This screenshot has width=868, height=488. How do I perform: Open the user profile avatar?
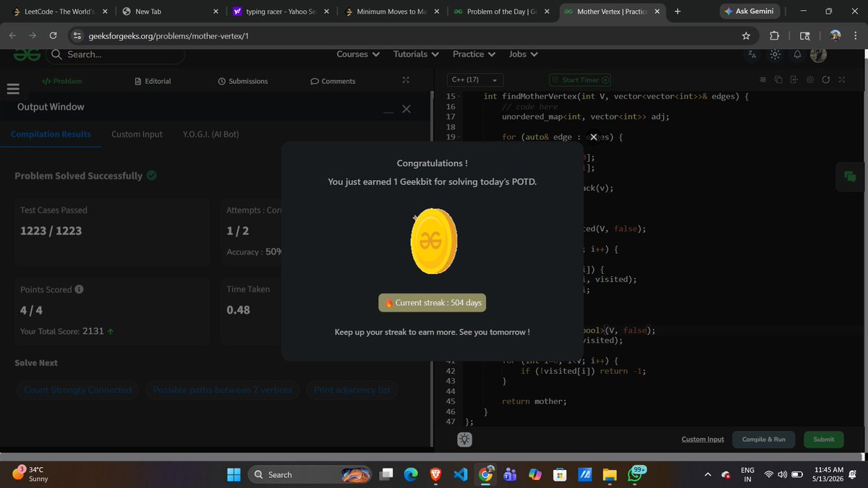tap(818, 54)
